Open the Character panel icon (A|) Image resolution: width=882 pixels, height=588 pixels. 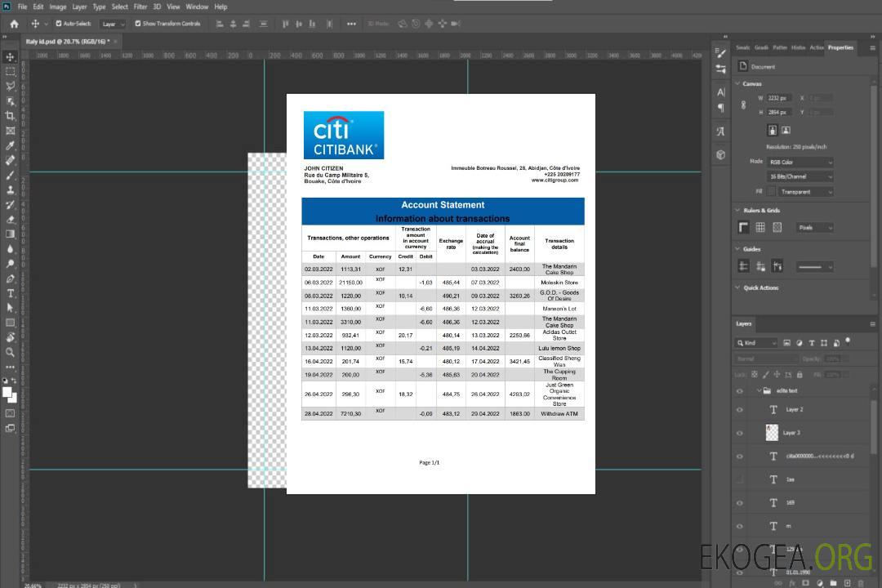coord(721,91)
